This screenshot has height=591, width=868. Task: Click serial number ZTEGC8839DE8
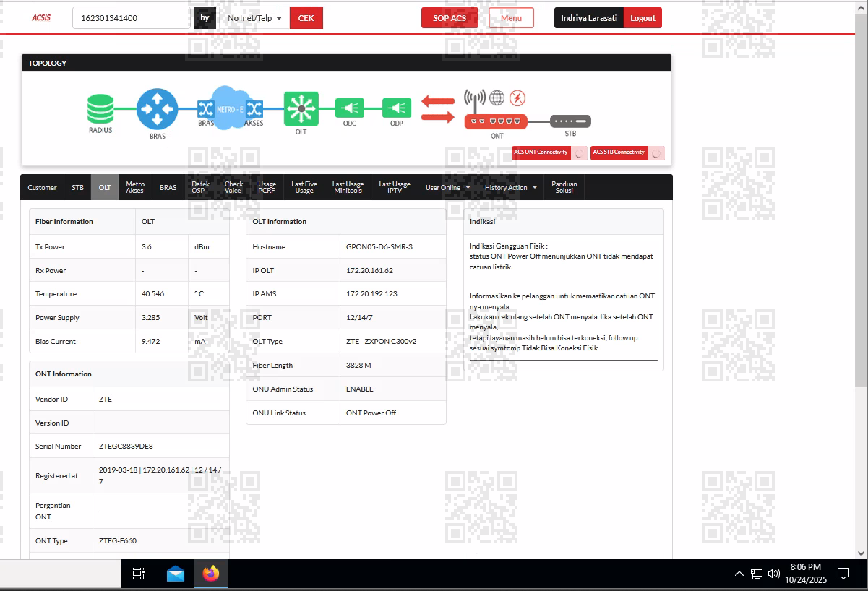pyautogui.click(x=126, y=447)
